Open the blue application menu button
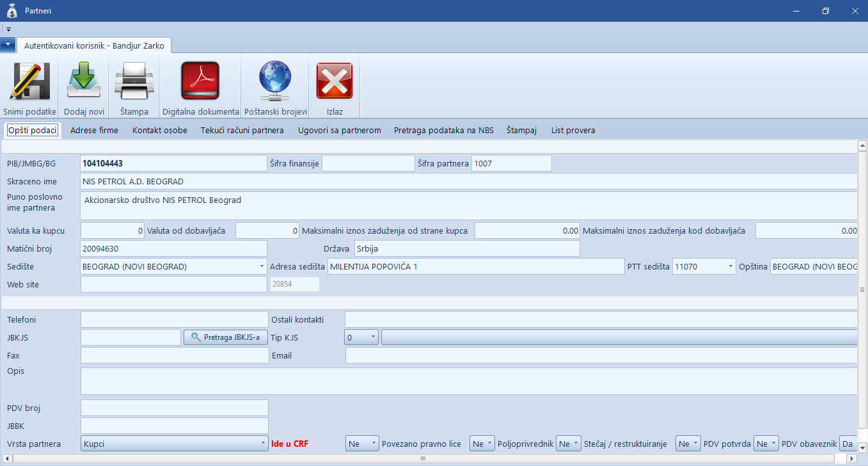The image size is (868, 466). click(8, 45)
